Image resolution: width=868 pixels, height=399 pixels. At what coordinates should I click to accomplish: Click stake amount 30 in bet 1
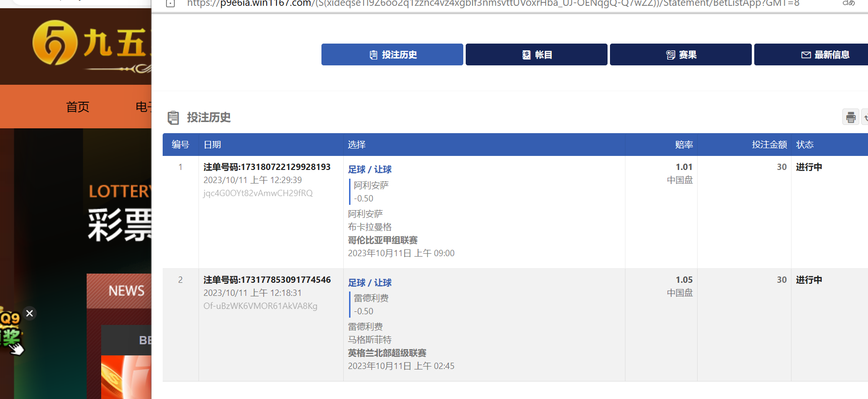(782, 167)
